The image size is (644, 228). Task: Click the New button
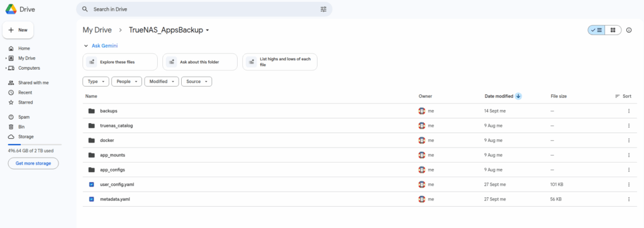coord(18,30)
